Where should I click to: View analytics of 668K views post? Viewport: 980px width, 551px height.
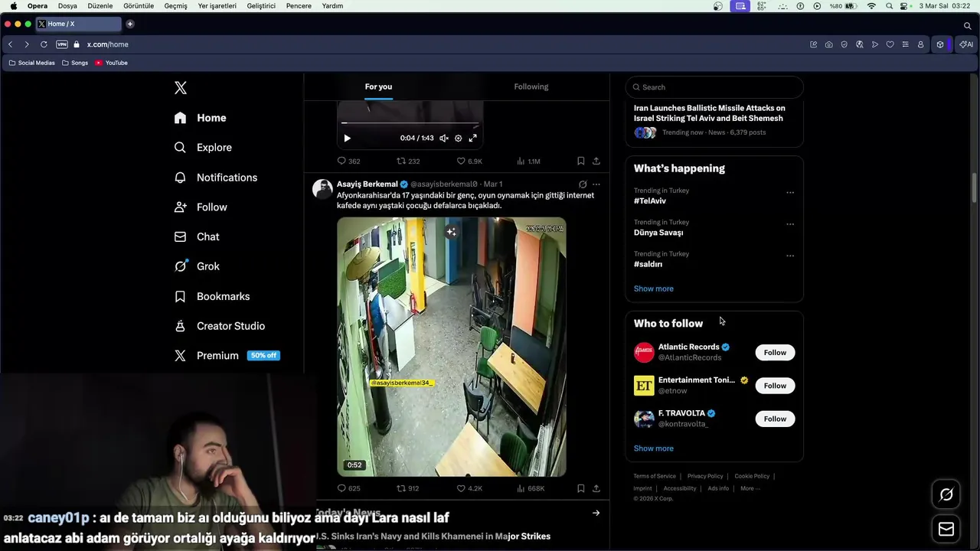tap(531, 488)
